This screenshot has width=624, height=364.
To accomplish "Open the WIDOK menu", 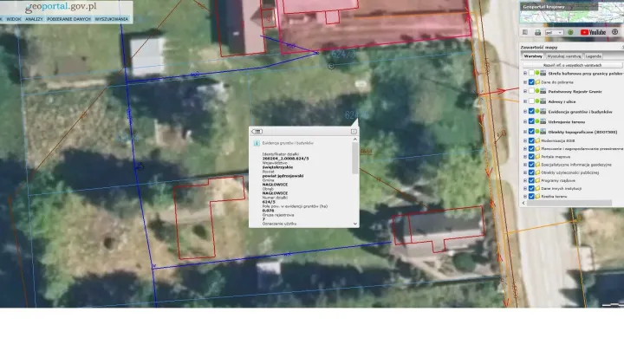I will click(14, 19).
